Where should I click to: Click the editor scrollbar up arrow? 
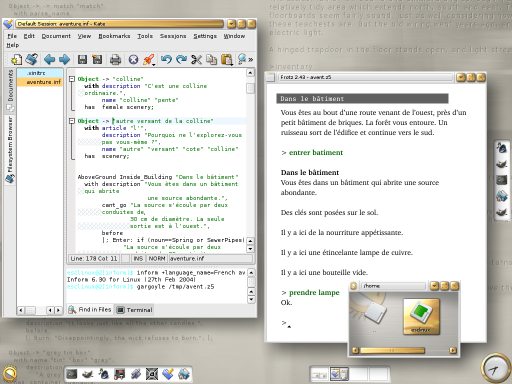click(x=250, y=73)
